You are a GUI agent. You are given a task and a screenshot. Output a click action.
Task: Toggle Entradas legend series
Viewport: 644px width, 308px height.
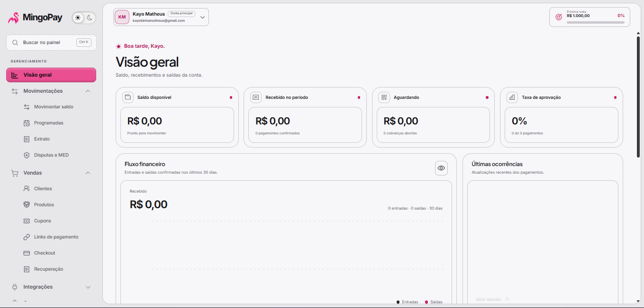point(408,302)
